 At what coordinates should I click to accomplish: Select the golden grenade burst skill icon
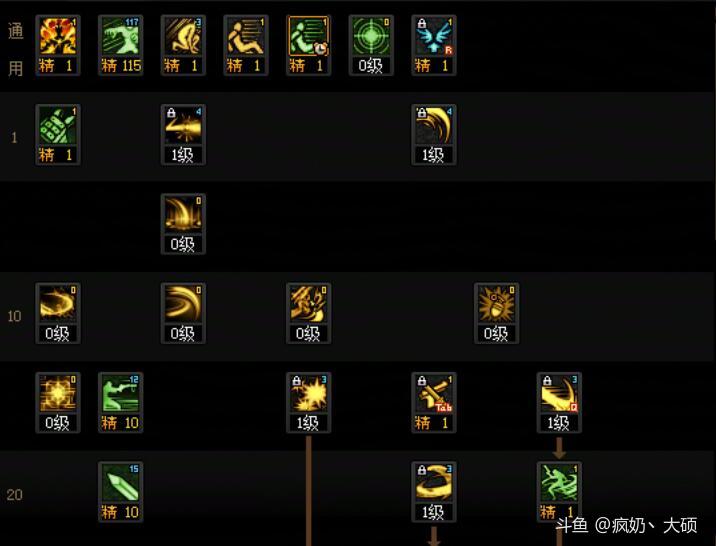pos(496,313)
